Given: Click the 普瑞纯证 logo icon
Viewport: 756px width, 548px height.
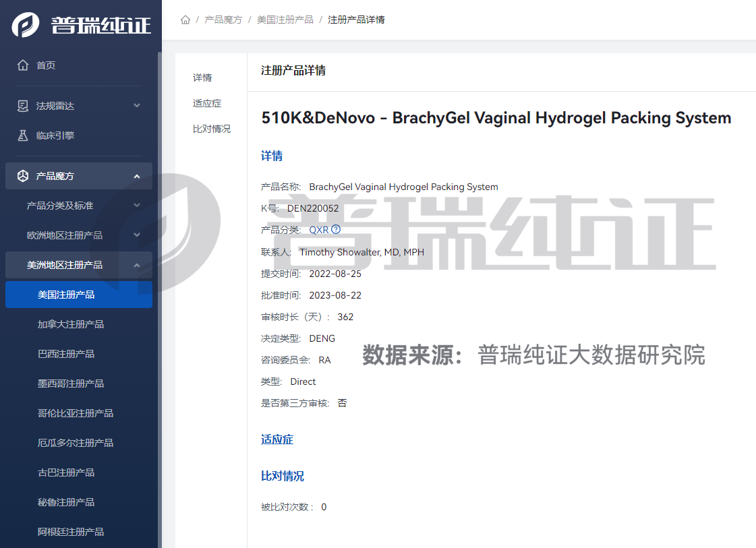Looking at the screenshot, I should (x=26, y=25).
